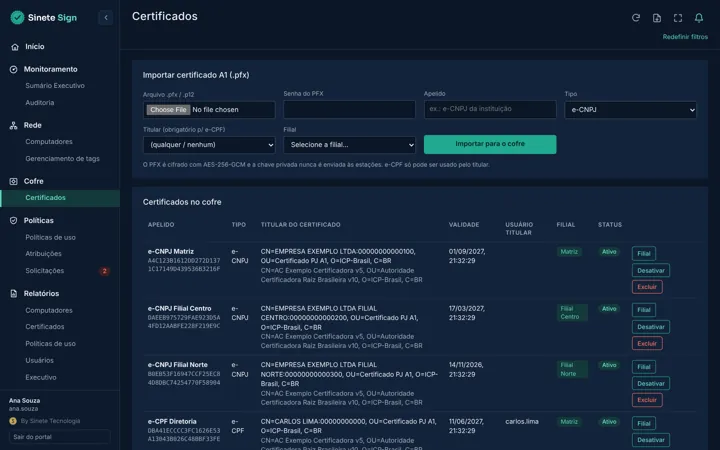Click the Filial Norte tag
Screen dimensions: 720x450
572,369
